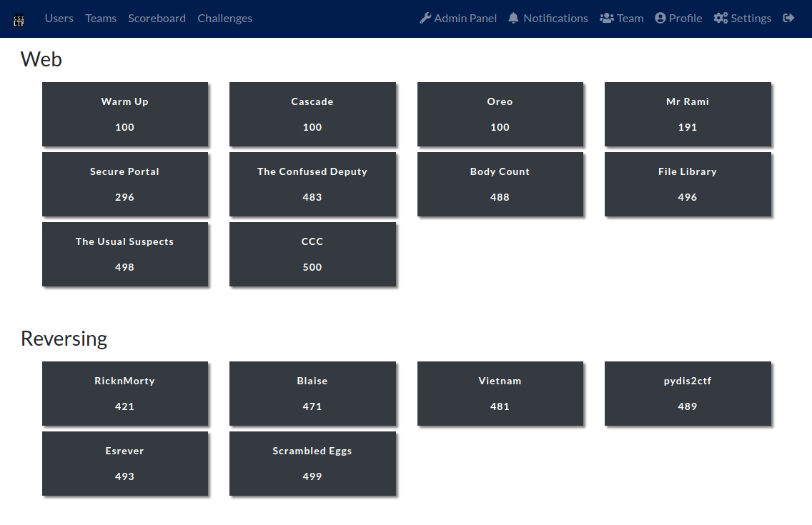Image resolution: width=812 pixels, height=525 pixels.
Task: Open Notifications using the bell icon
Action: coord(513,18)
